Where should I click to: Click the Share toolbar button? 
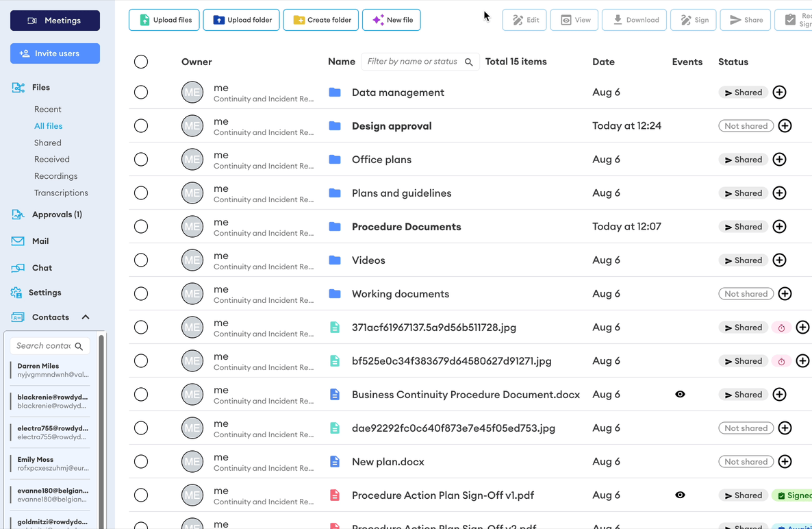745,20
